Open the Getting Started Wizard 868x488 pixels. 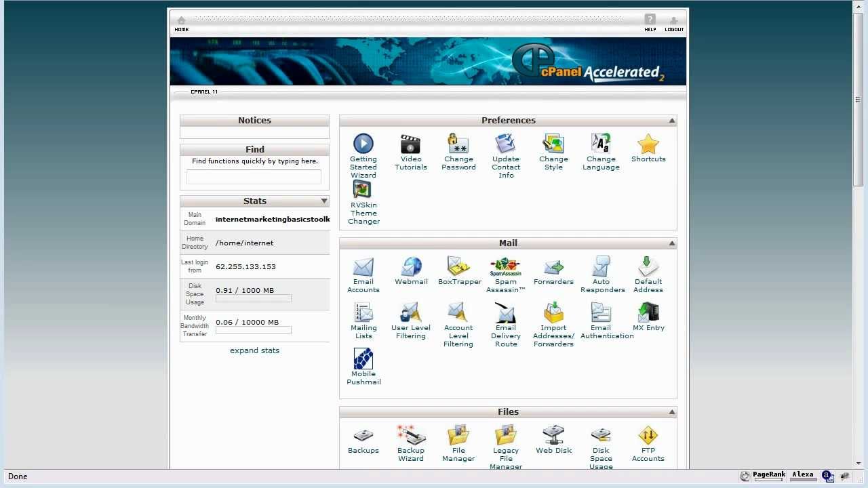363,155
